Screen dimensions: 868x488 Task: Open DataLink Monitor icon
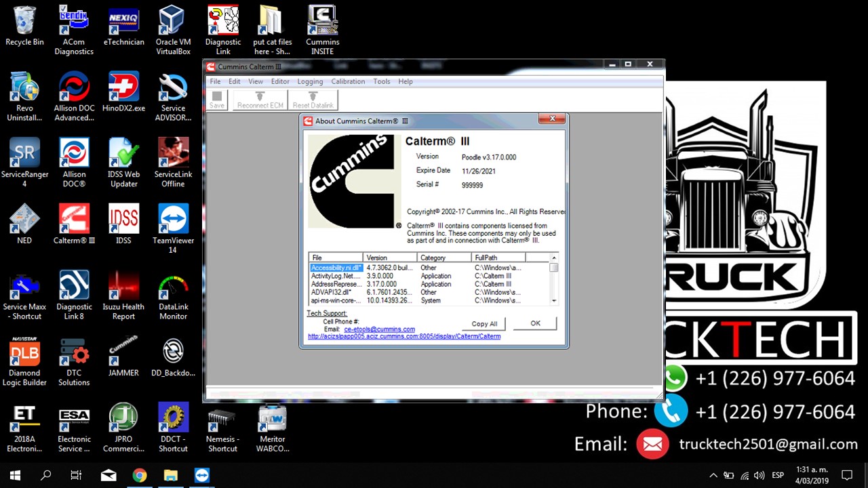click(173, 296)
